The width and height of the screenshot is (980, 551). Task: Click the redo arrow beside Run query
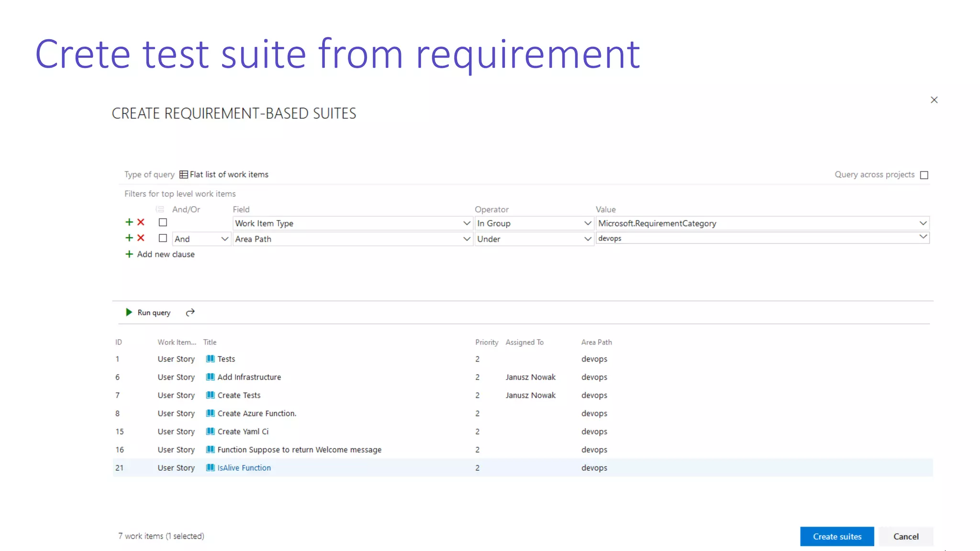[x=190, y=313]
